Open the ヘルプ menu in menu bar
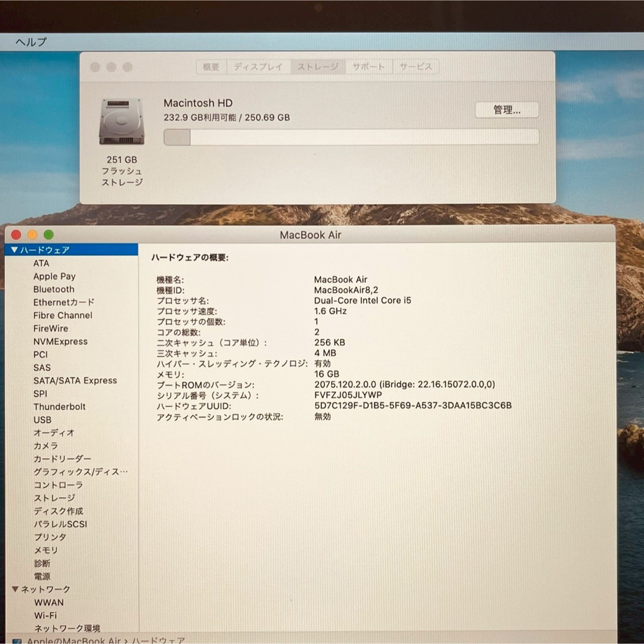The image size is (644, 644). coord(31,42)
